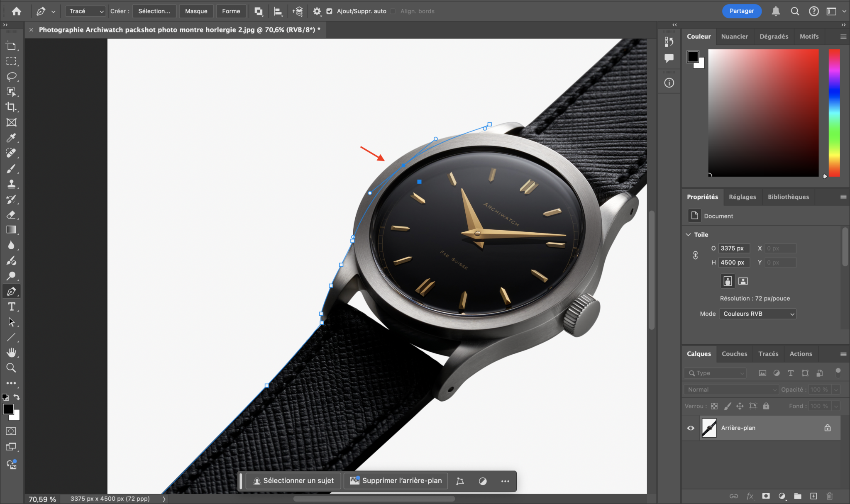Click Supprimer l'arrière-plan
The width and height of the screenshot is (850, 504).
click(x=396, y=481)
